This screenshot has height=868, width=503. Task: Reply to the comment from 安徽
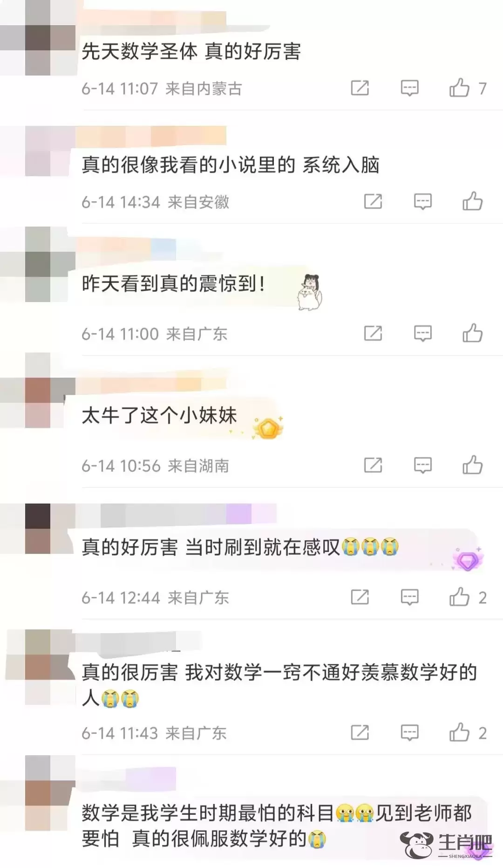pos(422,201)
